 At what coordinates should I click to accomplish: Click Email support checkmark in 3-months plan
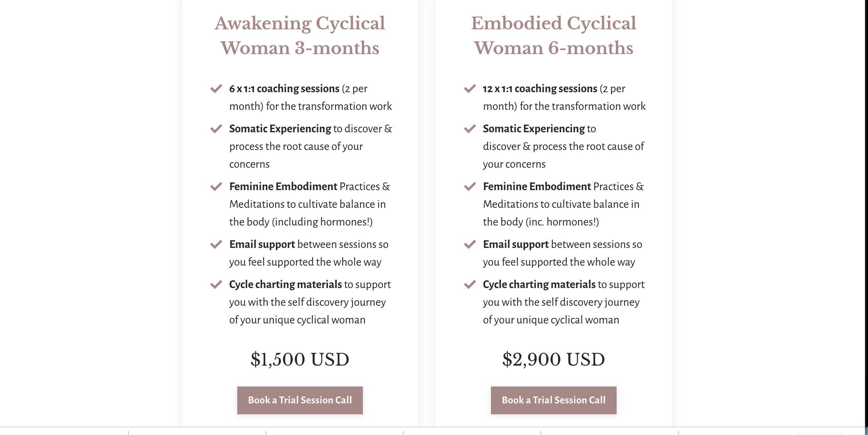tap(216, 244)
